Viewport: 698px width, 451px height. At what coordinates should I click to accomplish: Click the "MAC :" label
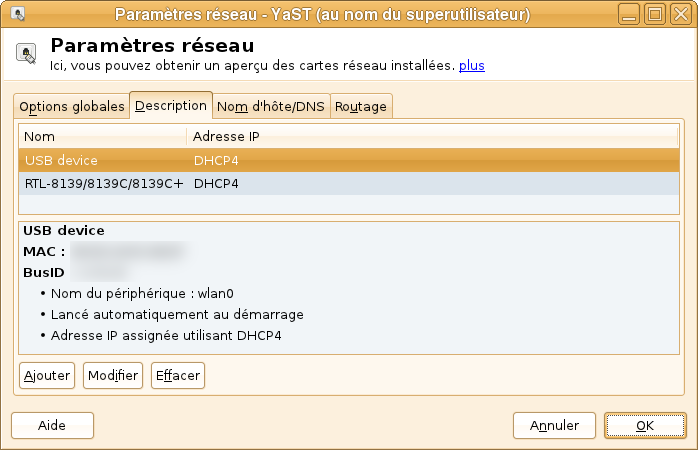click(44, 252)
